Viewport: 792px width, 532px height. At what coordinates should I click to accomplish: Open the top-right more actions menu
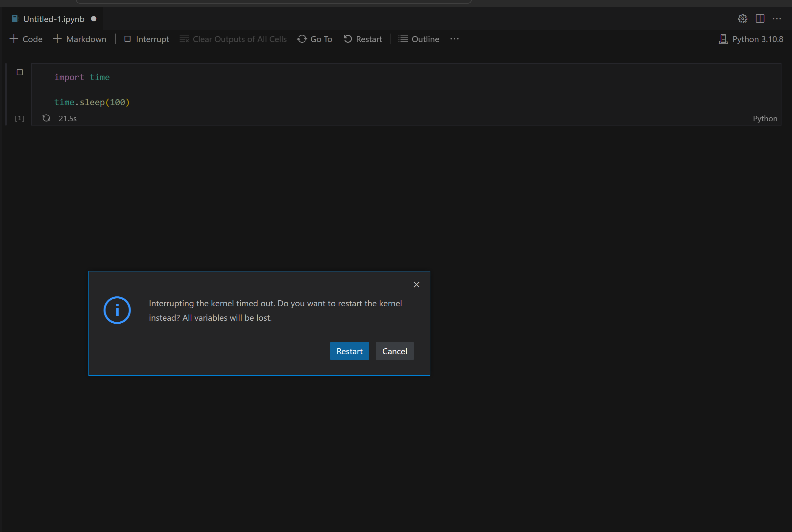pyautogui.click(x=777, y=19)
